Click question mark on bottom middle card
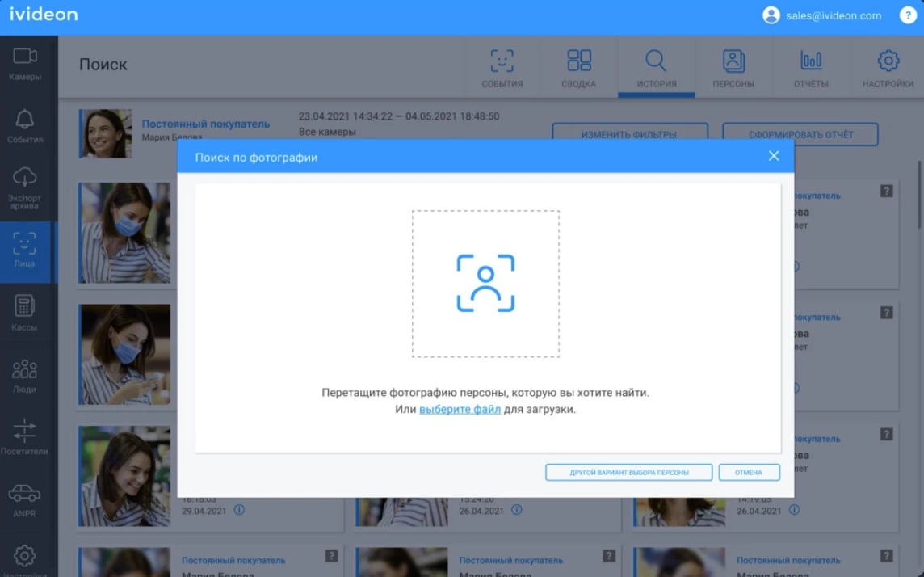The image size is (924, 577). [609, 556]
